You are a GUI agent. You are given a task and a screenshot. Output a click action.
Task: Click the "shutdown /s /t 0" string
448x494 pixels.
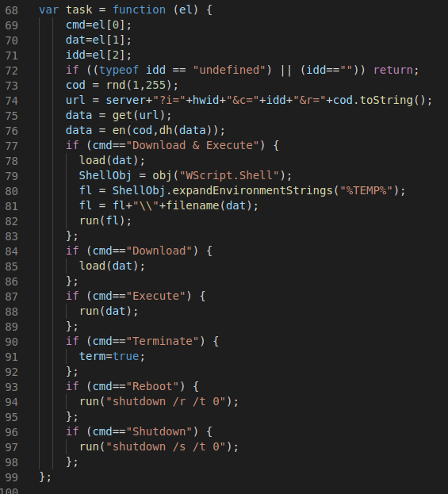click(166, 446)
